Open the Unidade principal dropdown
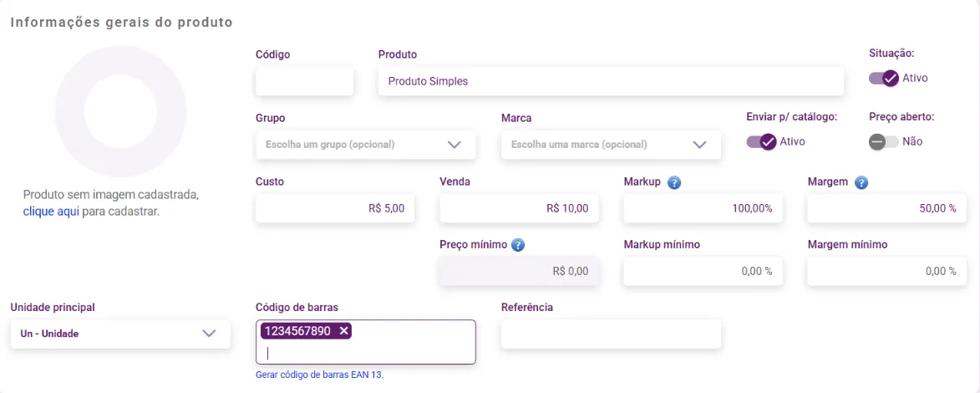Image resolution: width=980 pixels, height=393 pixels. pos(120,334)
